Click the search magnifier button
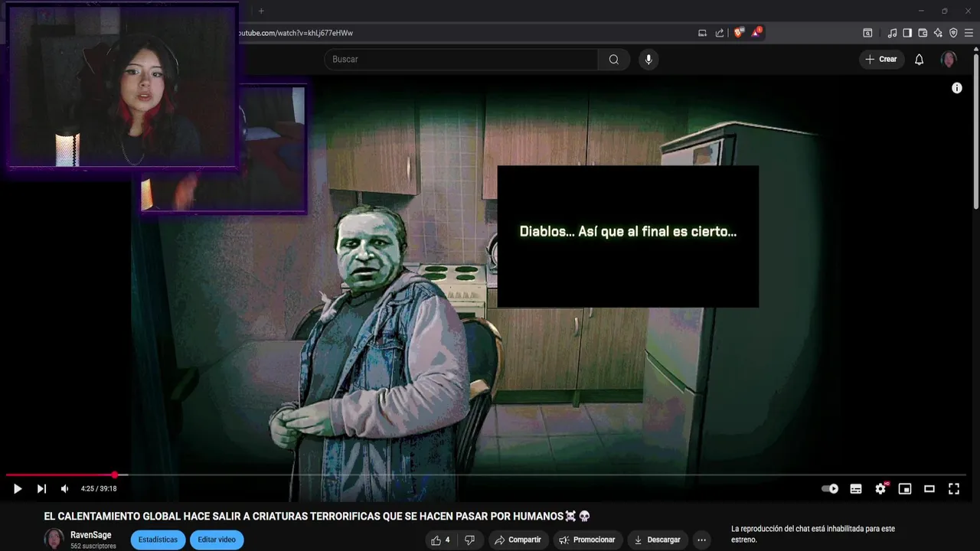Image resolution: width=980 pixels, height=551 pixels. click(x=614, y=60)
